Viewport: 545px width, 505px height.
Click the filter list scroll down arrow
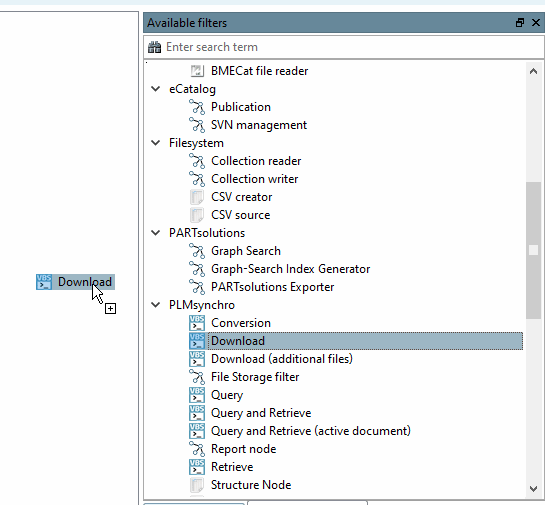(x=534, y=488)
